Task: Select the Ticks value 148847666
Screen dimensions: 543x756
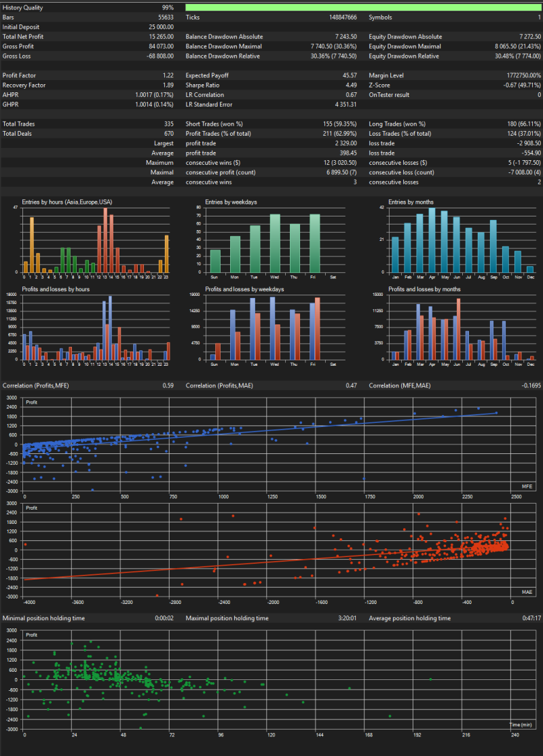Action: (343, 18)
